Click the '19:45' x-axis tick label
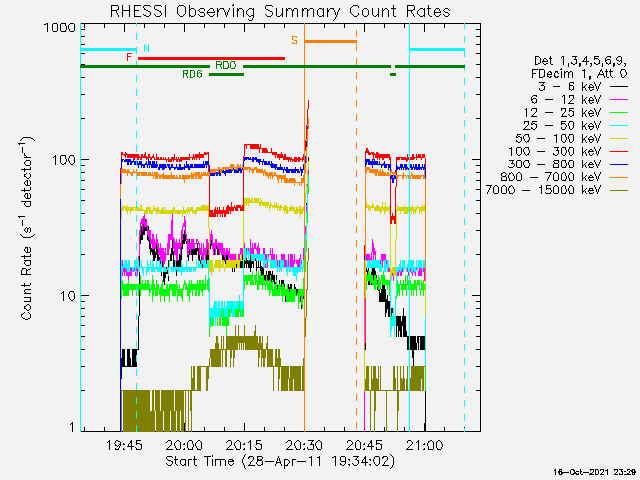 124,445
